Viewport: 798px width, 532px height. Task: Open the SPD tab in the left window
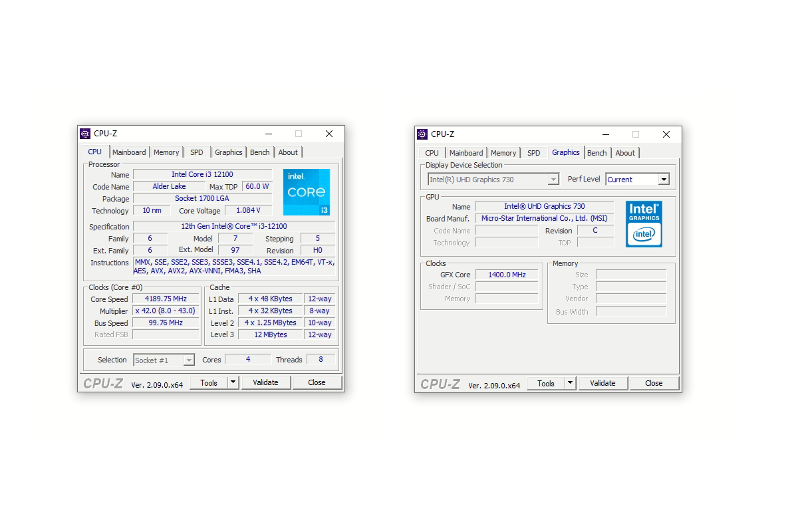(x=197, y=152)
